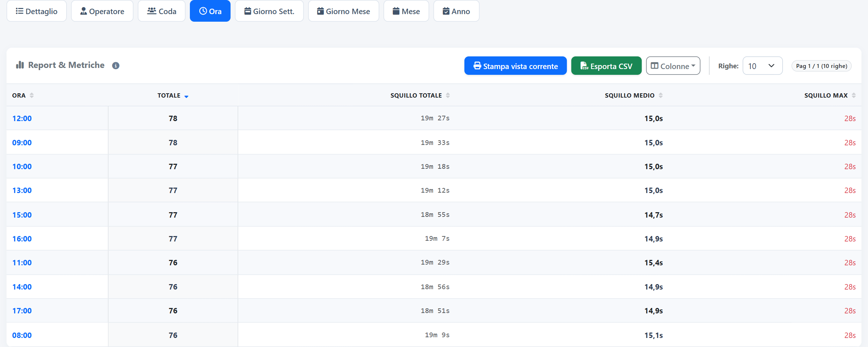Click the bar chart icon before Report & Metriche
868x347 pixels.
[x=20, y=65]
